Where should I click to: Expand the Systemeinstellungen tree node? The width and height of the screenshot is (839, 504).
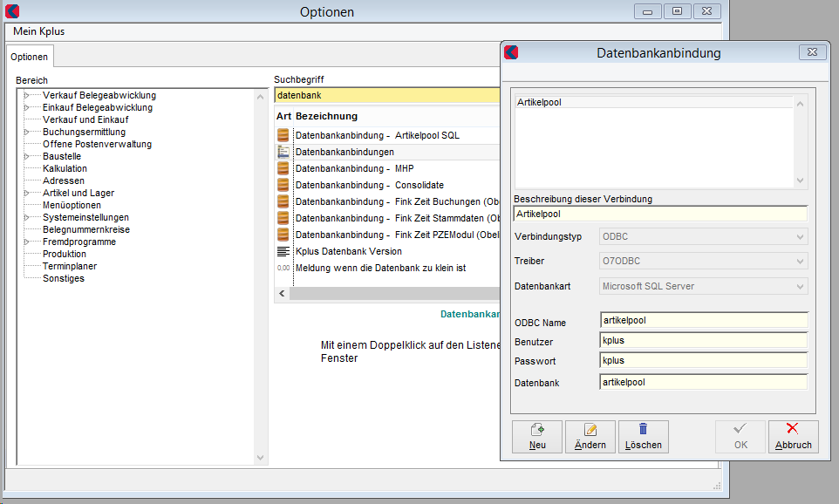[x=27, y=217]
